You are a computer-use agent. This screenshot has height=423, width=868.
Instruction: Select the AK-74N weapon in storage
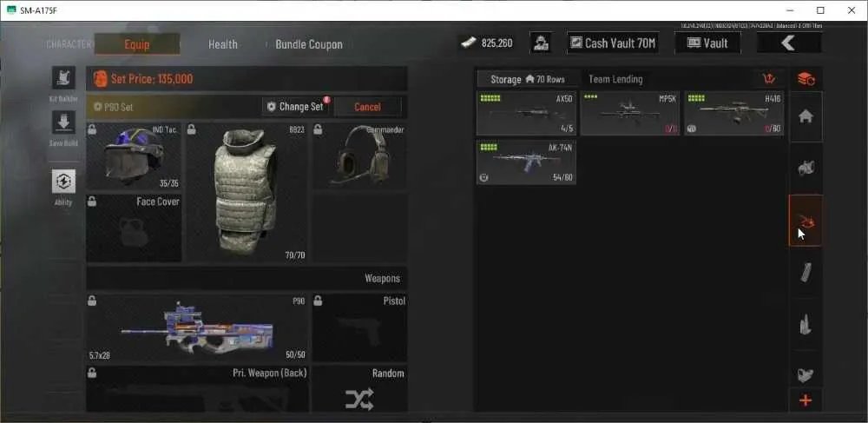[526, 162]
